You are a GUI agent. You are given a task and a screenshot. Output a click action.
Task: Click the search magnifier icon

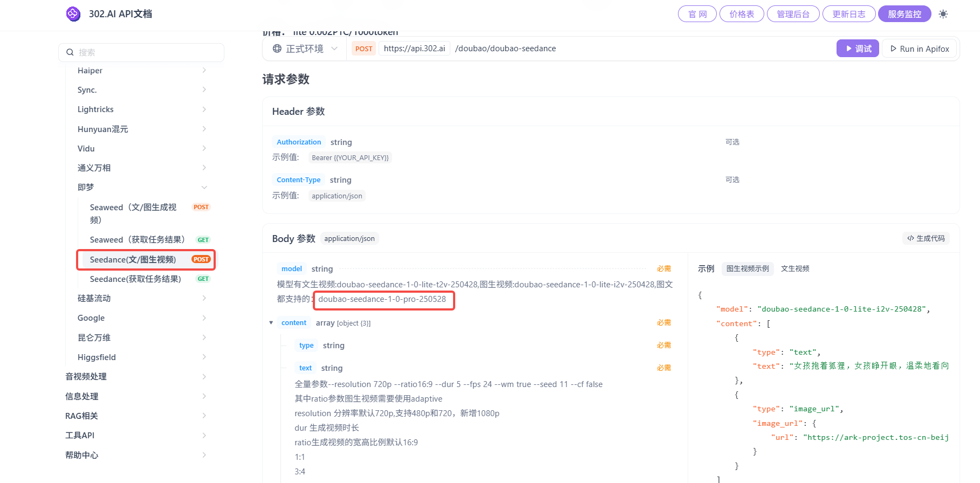coord(70,52)
